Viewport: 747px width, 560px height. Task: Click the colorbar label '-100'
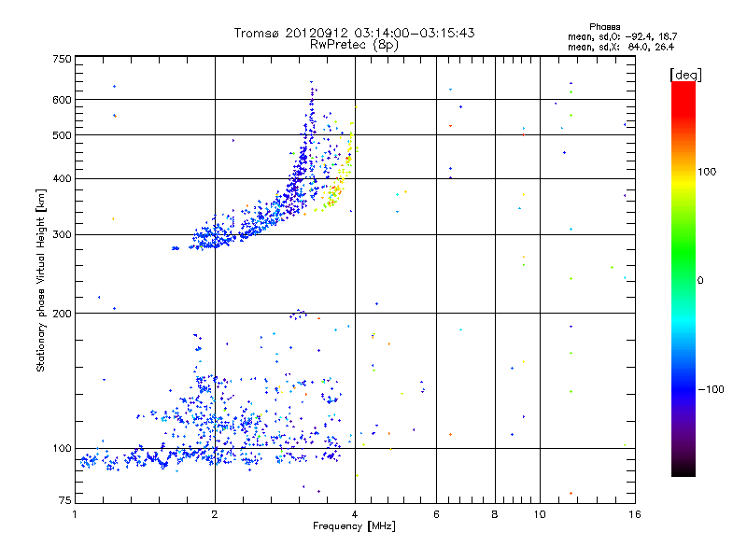711,389
